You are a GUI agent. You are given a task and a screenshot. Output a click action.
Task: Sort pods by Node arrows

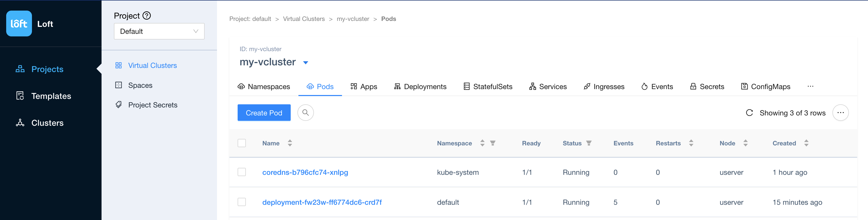pyautogui.click(x=745, y=143)
